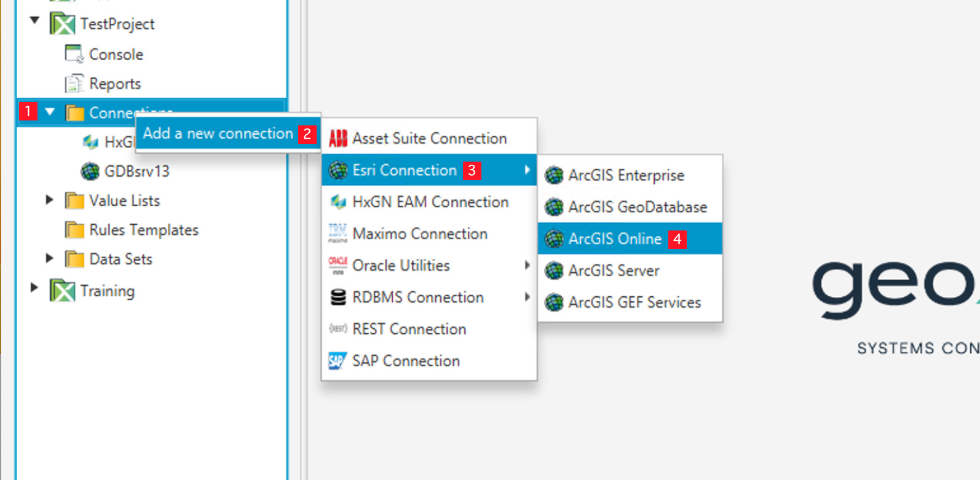Click the IBM Maximo icon
The width and height of the screenshot is (980, 480).
click(338, 234)
